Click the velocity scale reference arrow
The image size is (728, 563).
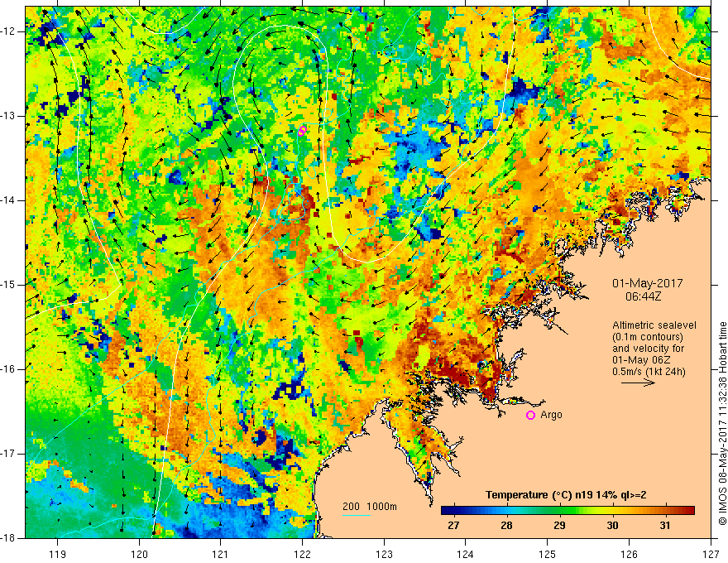pyautogui.click(x=638, y=383)
